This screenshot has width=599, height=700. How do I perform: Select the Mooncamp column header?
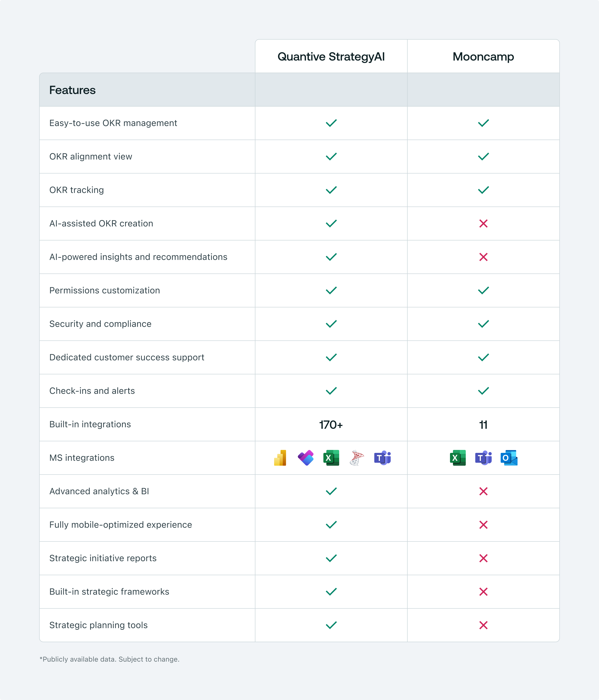coord(483,57)
